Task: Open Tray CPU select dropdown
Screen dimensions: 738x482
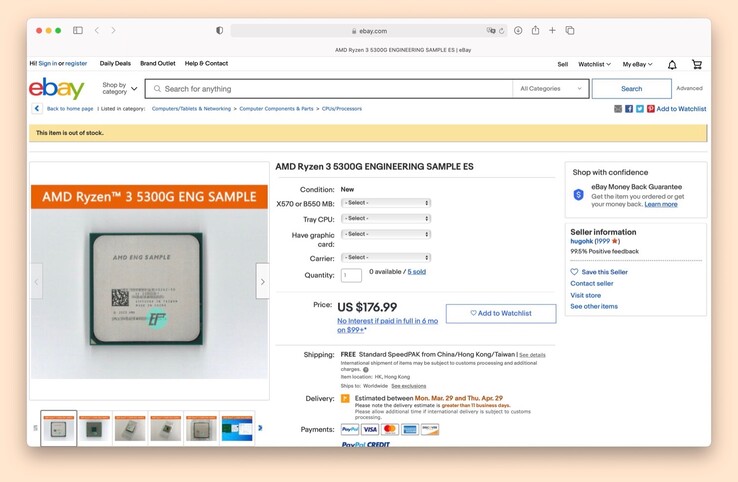Action: [x=385, y=218]
